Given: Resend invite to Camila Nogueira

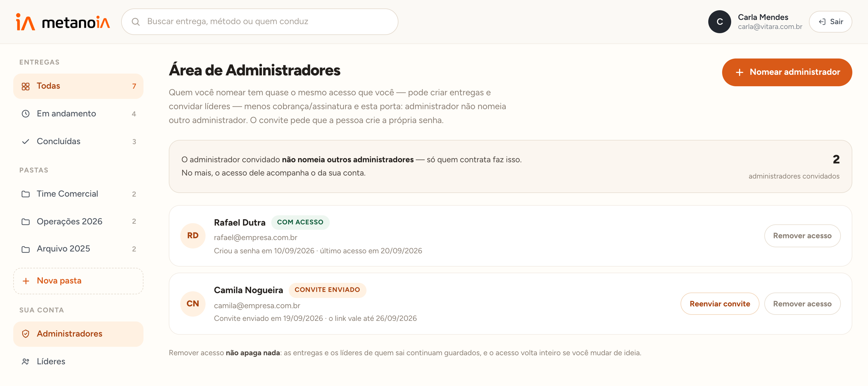Looking at the screenshot, I should 720,304.
